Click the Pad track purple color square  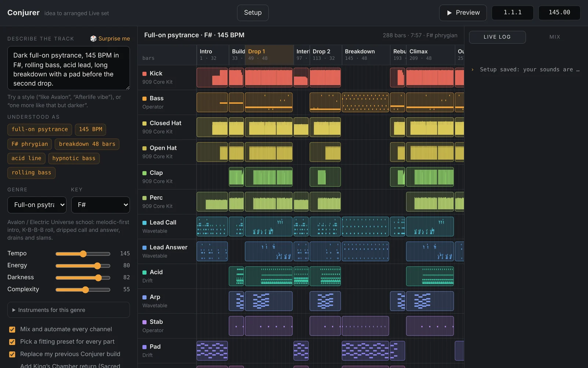coord(144,347)
